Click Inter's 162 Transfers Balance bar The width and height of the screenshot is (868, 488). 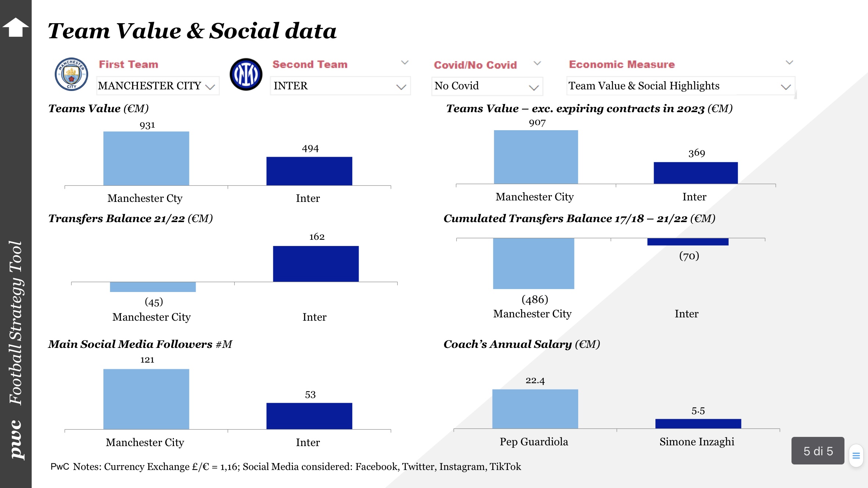[316, 264]
